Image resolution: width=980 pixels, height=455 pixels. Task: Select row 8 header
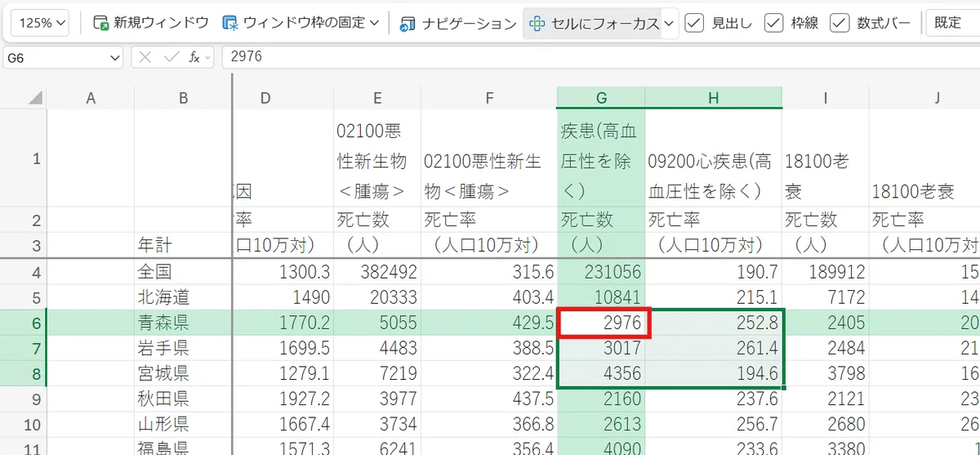[23, 375]
